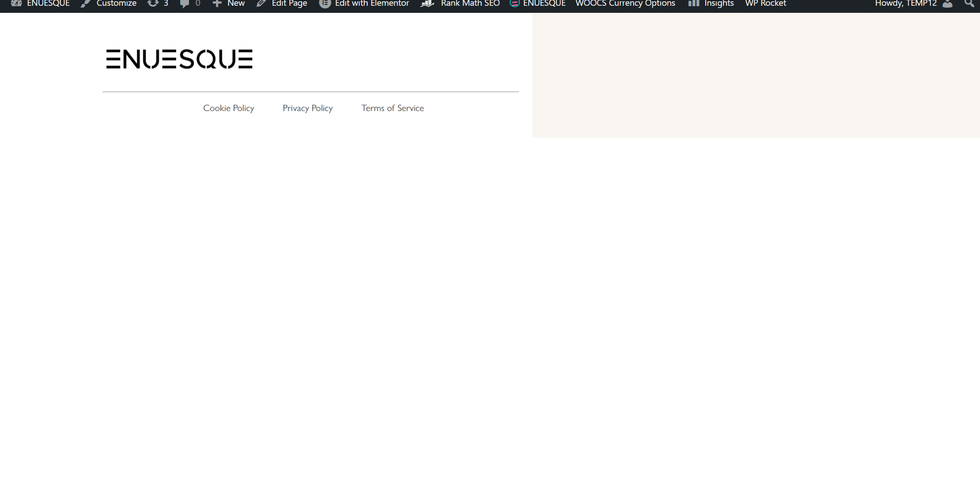Click the WordPress dashboard gauge icon
Screen dimensions: 980x489
[x=16, y=4]
